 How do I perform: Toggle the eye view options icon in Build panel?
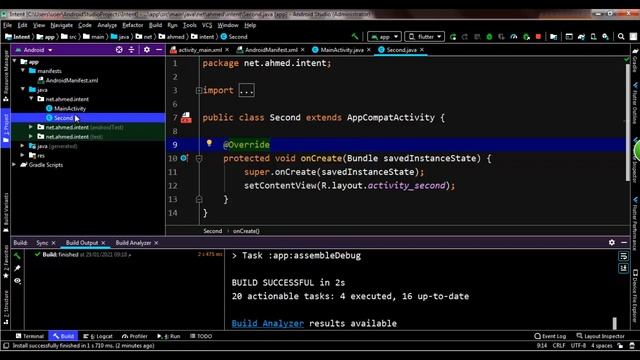point(17,281)
